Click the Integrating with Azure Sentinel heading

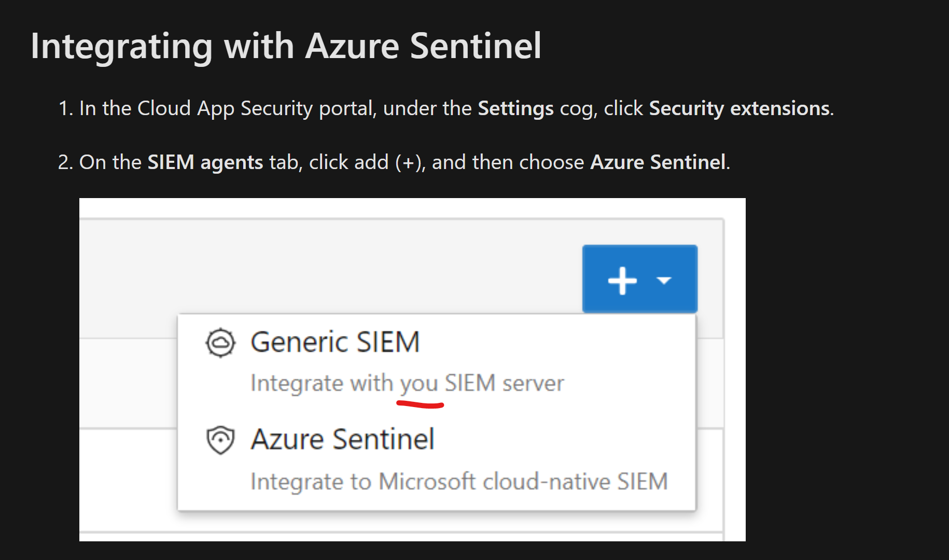[x=286, y=46]
